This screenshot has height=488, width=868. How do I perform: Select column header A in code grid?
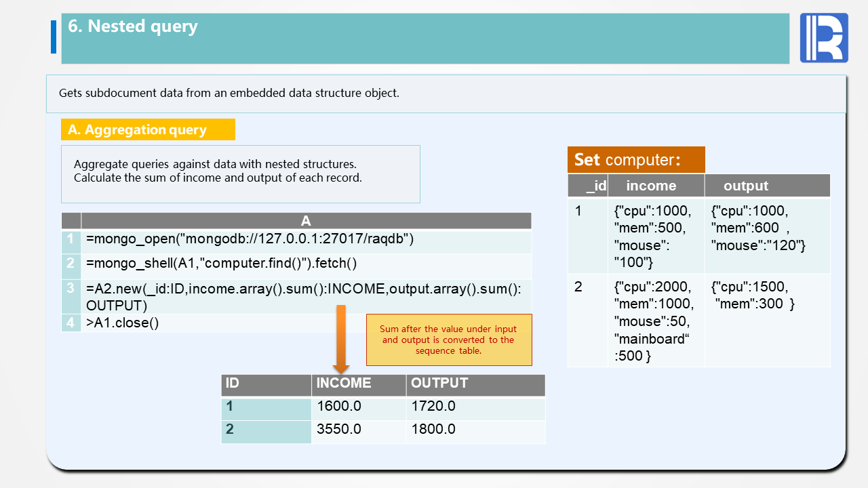tap(306, 221)
